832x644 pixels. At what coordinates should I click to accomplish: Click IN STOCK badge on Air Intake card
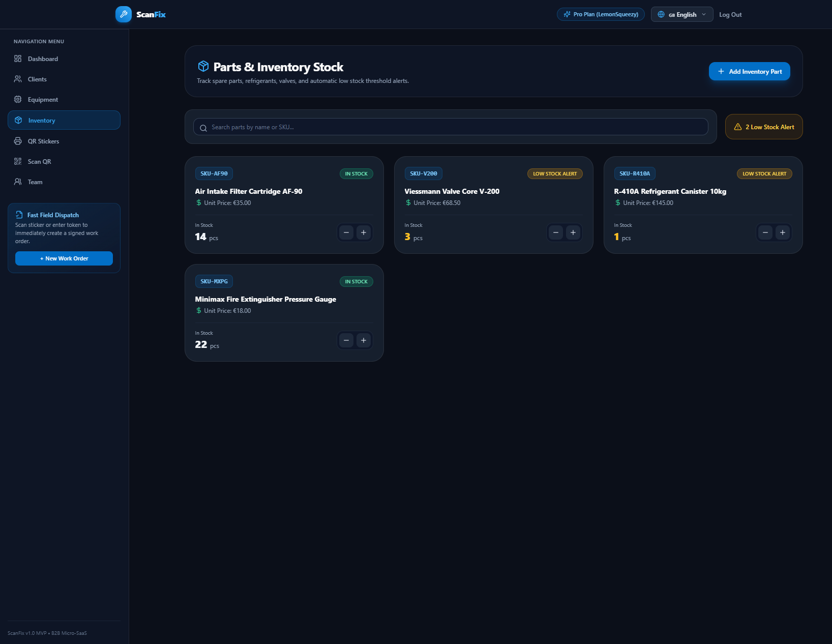356,173
